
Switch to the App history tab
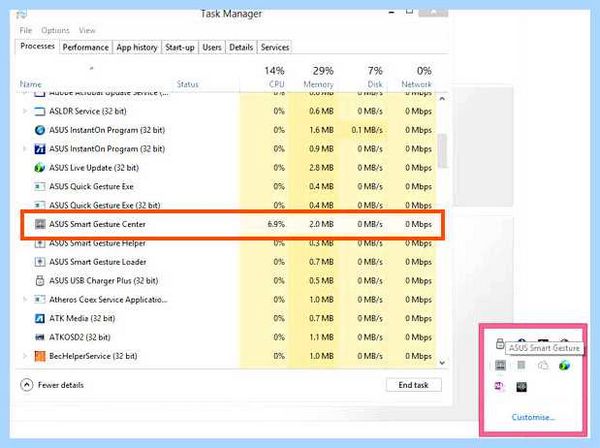(x=137, y=47)
